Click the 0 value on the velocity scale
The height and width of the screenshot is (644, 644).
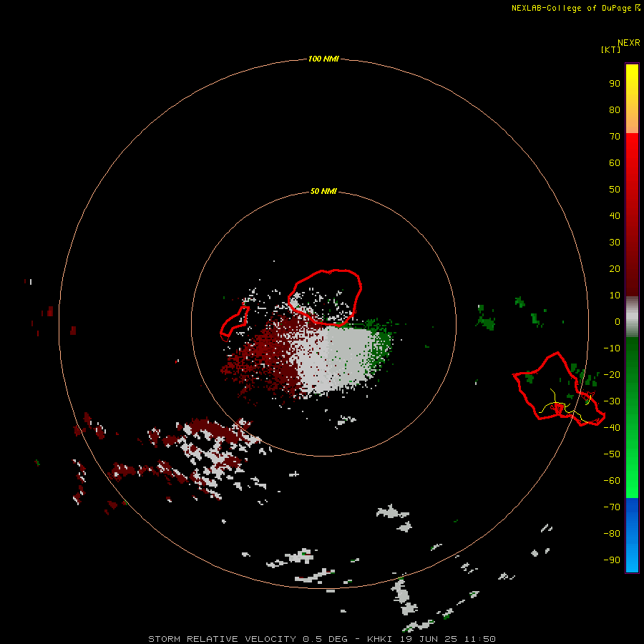tap(618, 321)
